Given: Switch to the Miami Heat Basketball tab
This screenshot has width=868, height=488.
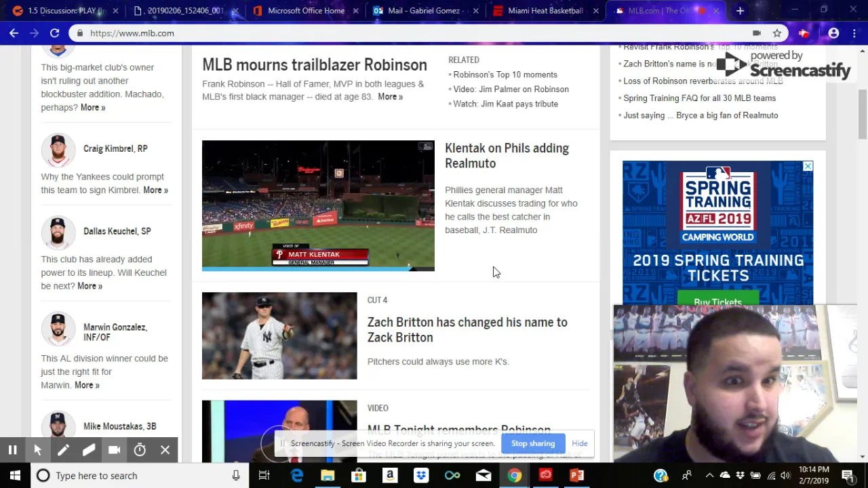Looking at the screenshot, I should point(545,11).
